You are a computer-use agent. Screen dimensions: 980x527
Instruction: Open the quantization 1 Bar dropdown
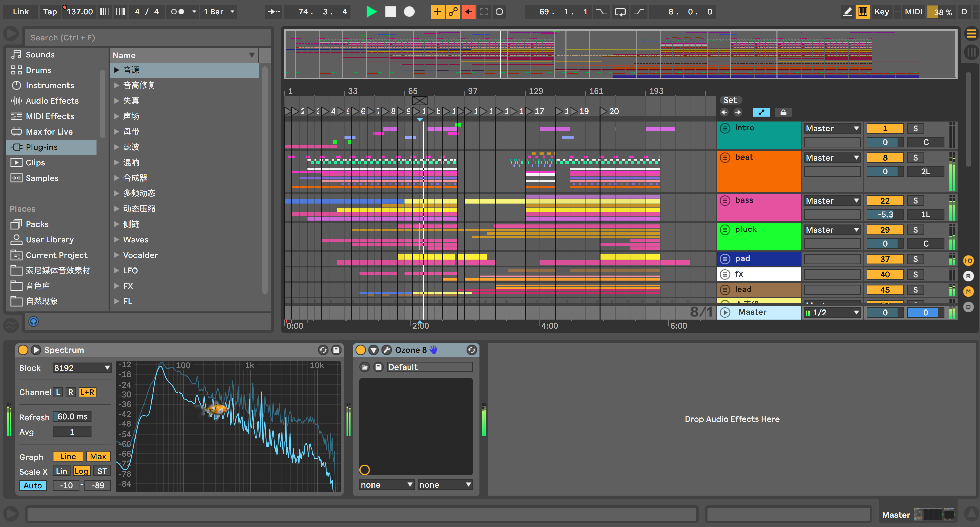219,12
